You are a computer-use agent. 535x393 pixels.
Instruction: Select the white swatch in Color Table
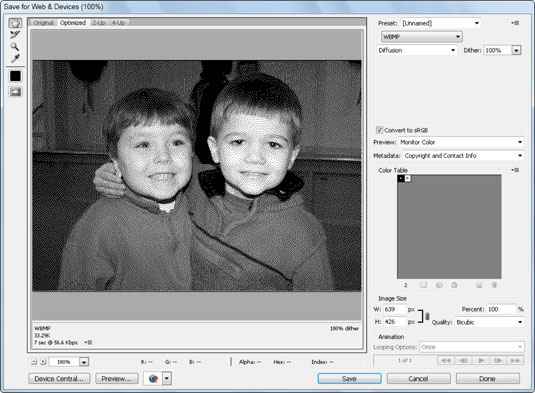[408, 178]
